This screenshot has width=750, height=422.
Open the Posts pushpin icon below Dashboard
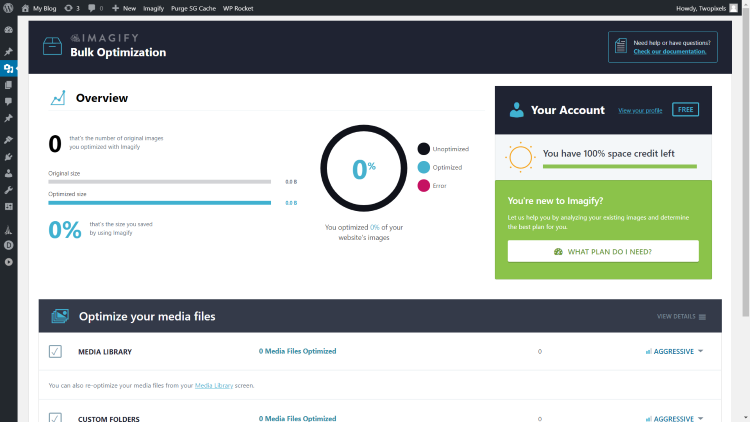pos(9,51)
